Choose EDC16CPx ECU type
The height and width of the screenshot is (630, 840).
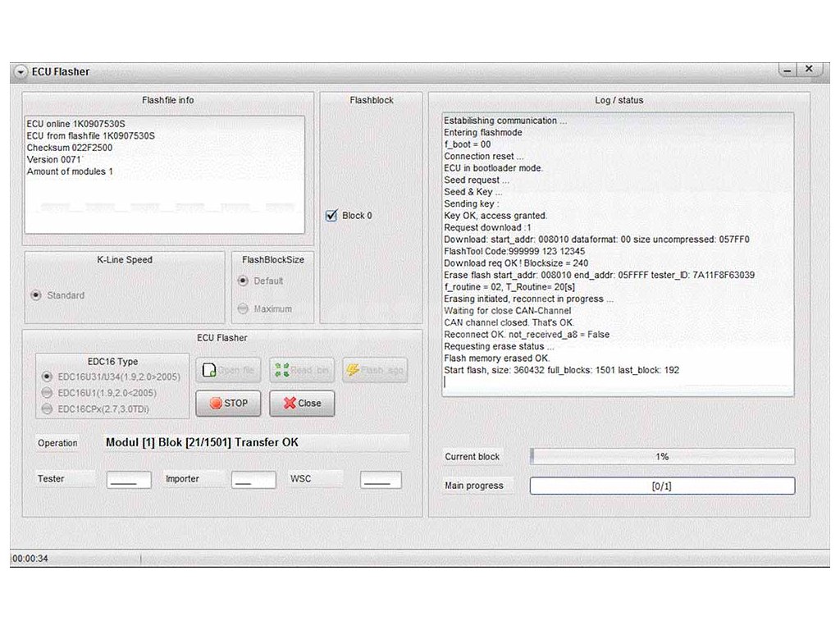[48, 409]
